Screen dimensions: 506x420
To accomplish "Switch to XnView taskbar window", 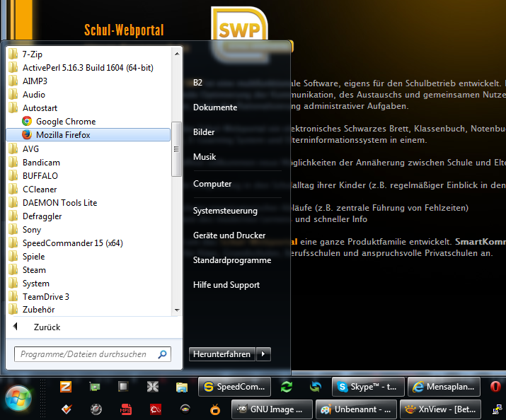I will 440,409.
